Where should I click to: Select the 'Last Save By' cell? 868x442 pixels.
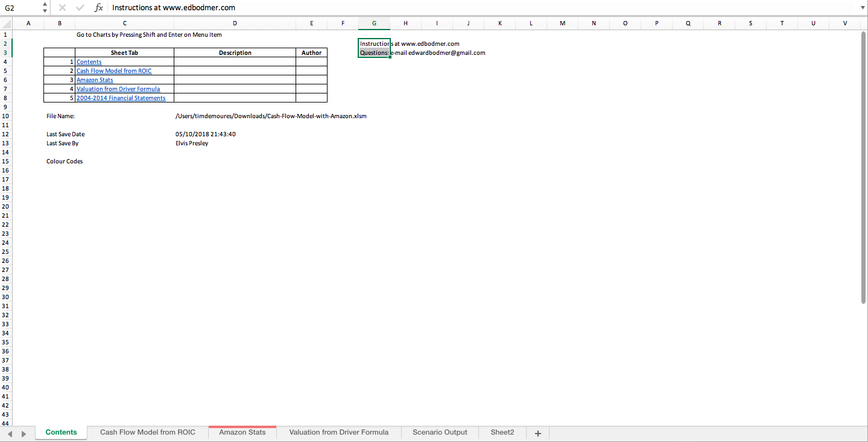pyautogui.click(x=60, y=144)
